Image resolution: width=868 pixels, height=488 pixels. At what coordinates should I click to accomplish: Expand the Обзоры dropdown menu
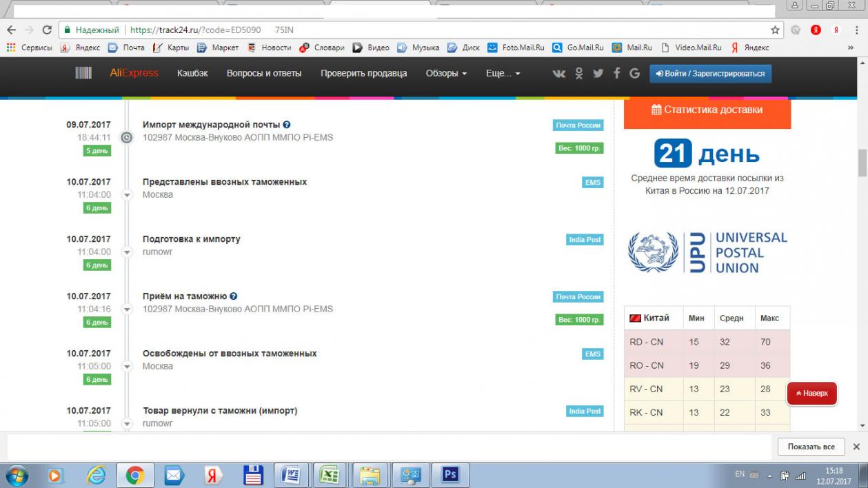pos(446,73)
